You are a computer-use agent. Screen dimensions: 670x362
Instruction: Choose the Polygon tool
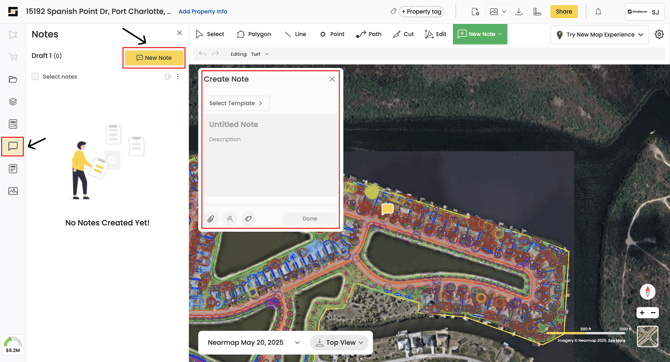(254, 34)
